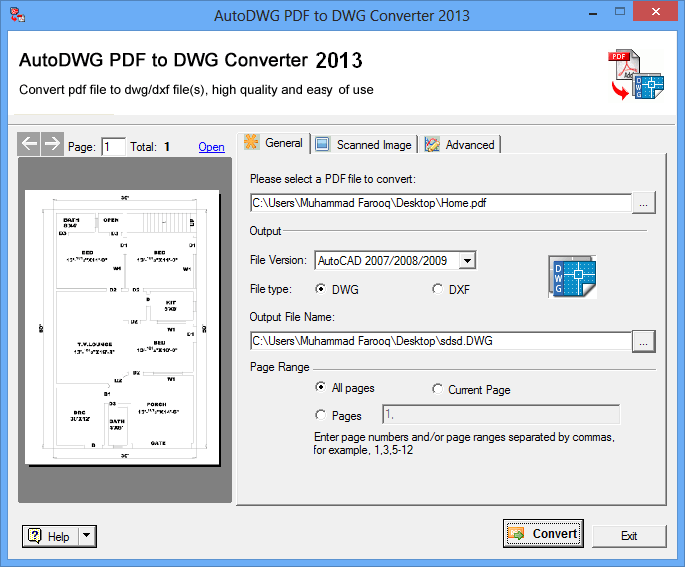Image resolution: width=685 pixels, height=567 pixels.
Task: Go to the next page with right arrow
Action: point(52,144)
